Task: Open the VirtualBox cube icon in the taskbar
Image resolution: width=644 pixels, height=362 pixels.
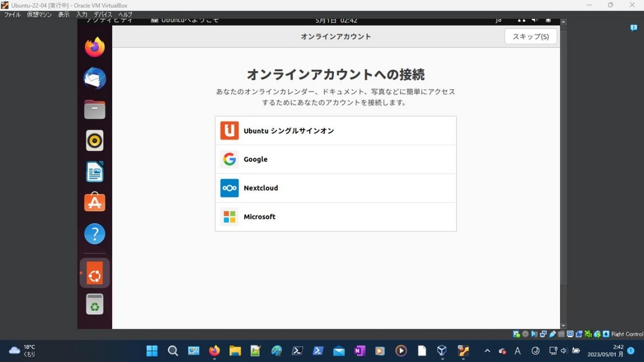Action: coord(442,351)
